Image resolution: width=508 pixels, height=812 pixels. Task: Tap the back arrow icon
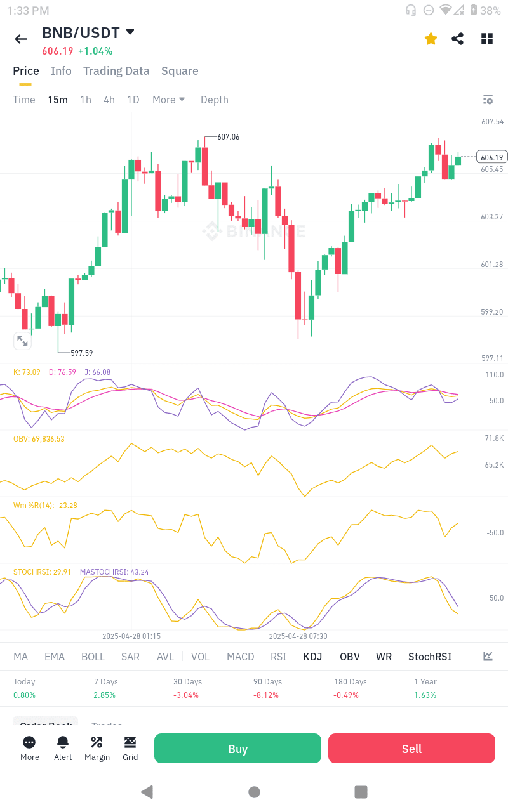[21, 39]
